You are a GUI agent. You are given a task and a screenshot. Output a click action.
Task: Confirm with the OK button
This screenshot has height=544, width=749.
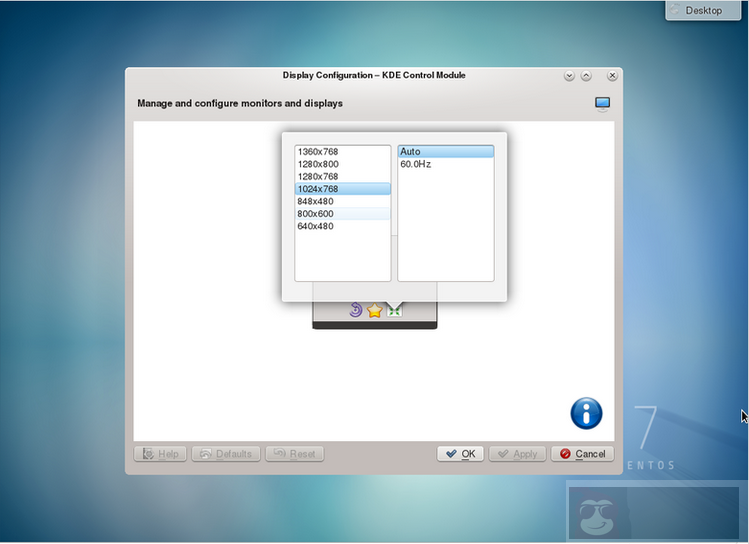coord(460,454)
